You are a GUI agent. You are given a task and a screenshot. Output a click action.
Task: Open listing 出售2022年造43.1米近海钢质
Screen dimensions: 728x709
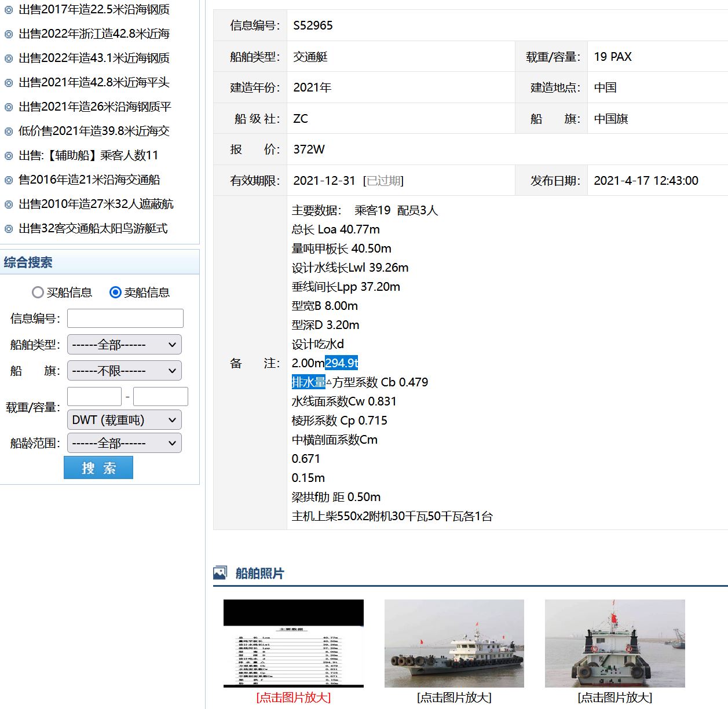point(94,58)
